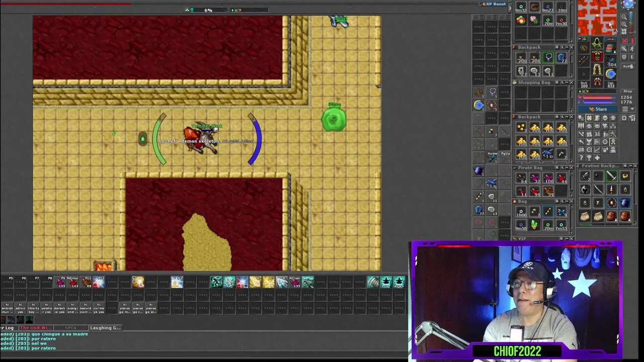Select the Pirate Bag potion showing 99

pos(534,192)
